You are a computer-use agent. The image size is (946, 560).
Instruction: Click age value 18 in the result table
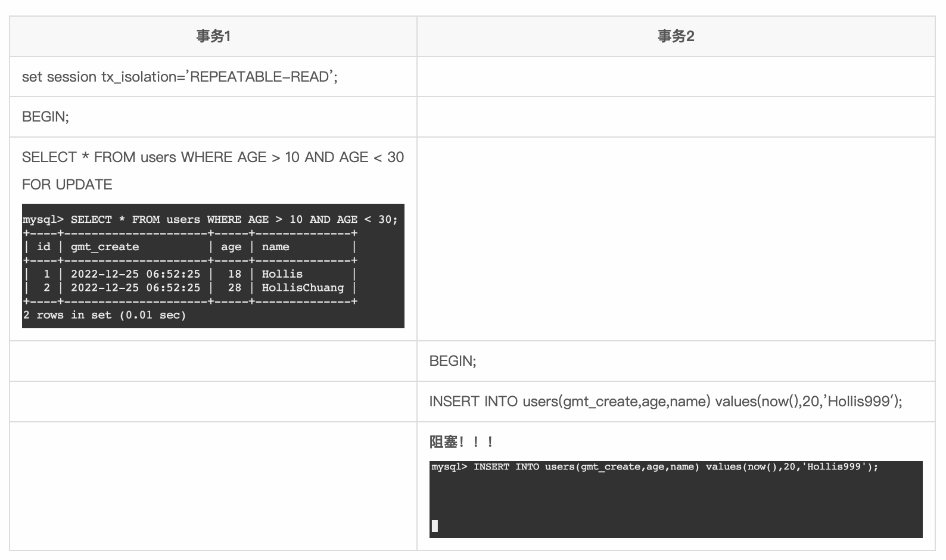235,274
